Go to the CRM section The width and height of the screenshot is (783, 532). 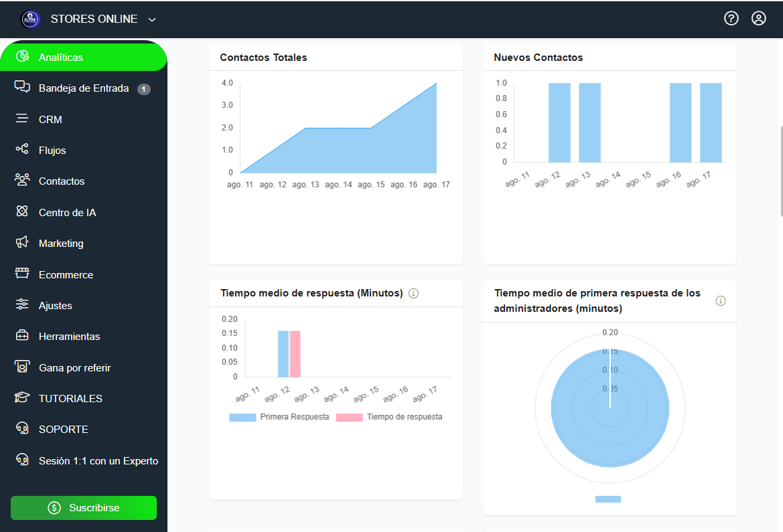click(50, 120)
